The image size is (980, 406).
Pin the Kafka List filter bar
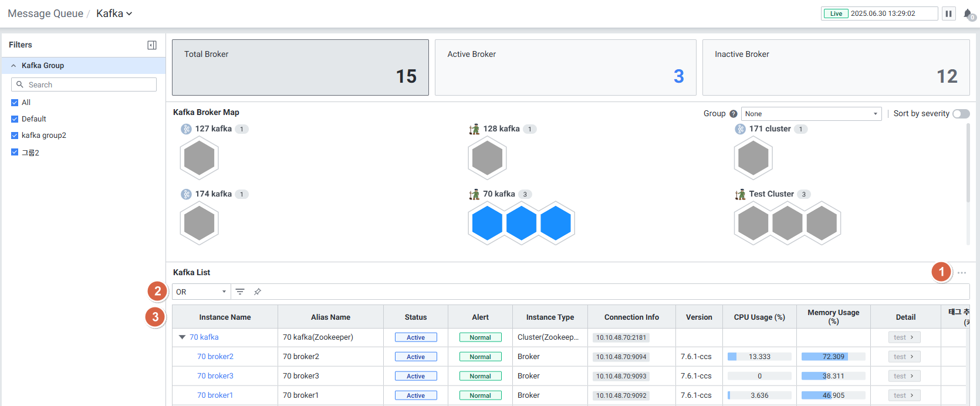tap(257, 292)
